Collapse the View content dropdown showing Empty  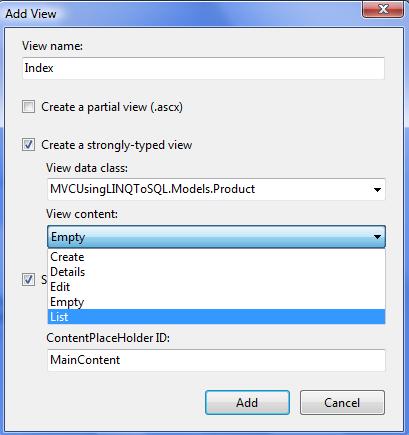coord(216,237)
